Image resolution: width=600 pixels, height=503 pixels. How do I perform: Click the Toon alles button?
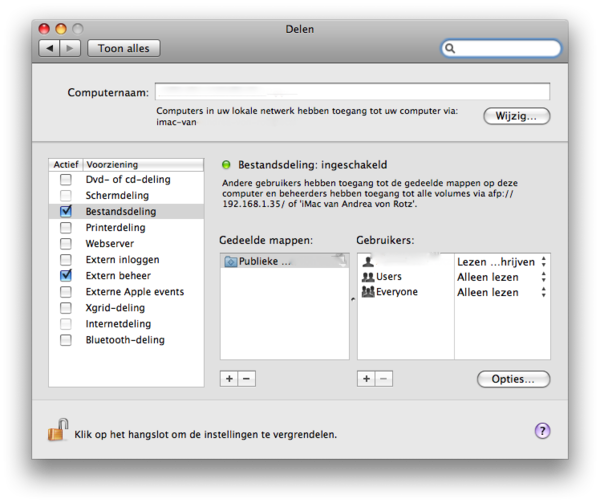pyautogui.click(x=124, y=48)
